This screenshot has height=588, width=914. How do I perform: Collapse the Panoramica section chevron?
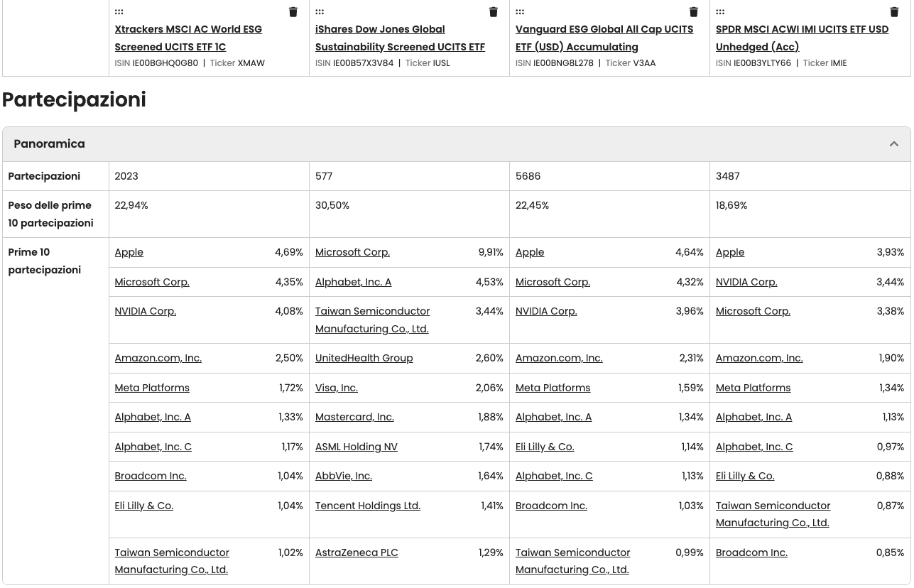(894, 144)
